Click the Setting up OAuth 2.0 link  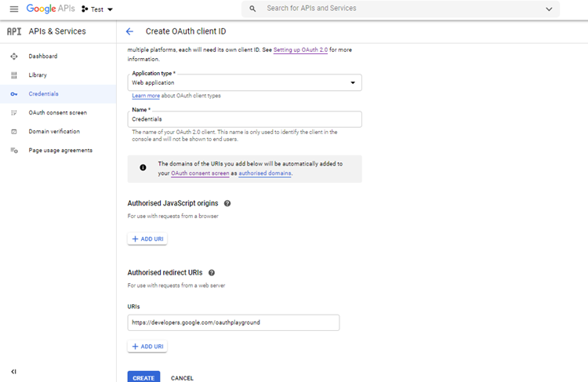pos(300,50)
